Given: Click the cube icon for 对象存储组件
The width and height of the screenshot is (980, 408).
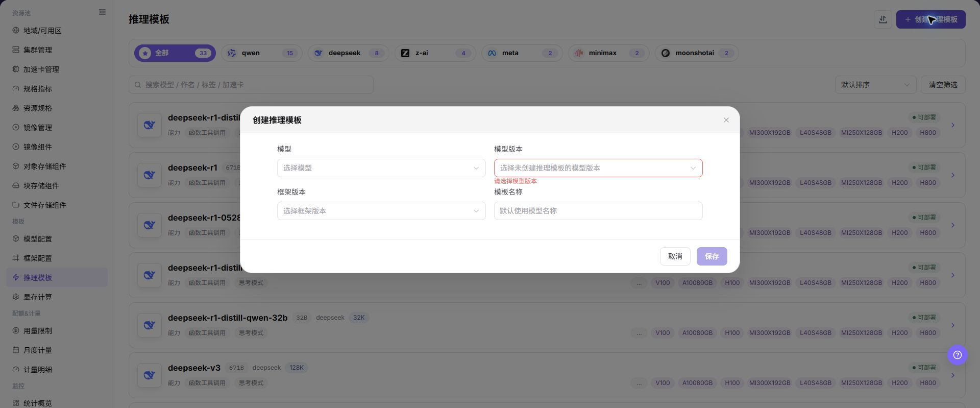Looking at the screenshot, I should (16, 166).
